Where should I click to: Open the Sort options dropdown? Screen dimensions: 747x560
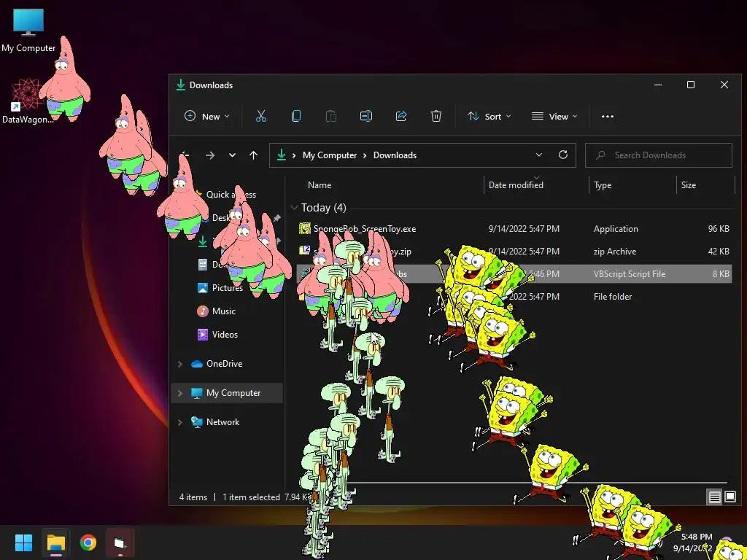[x=489, y=116]
